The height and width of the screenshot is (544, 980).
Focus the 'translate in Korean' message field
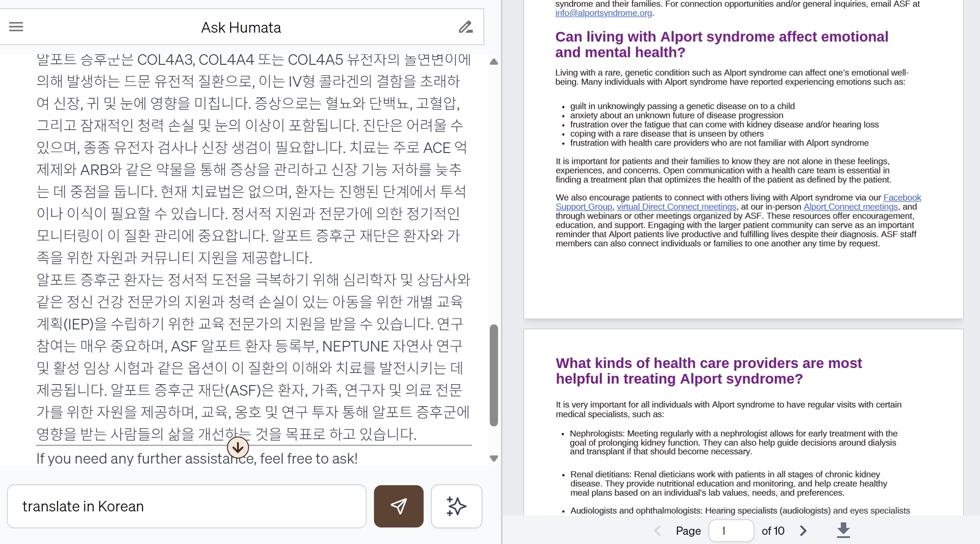[x=187, y=506]
